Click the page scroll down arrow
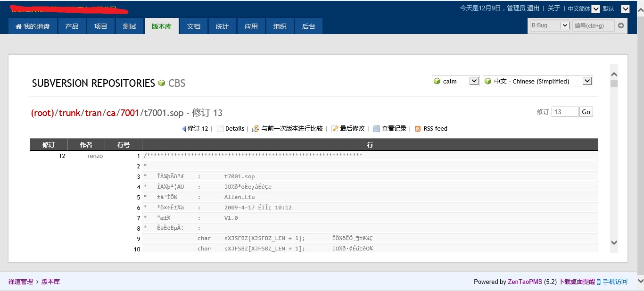This screenshot has height=291, width=644. 640,281
